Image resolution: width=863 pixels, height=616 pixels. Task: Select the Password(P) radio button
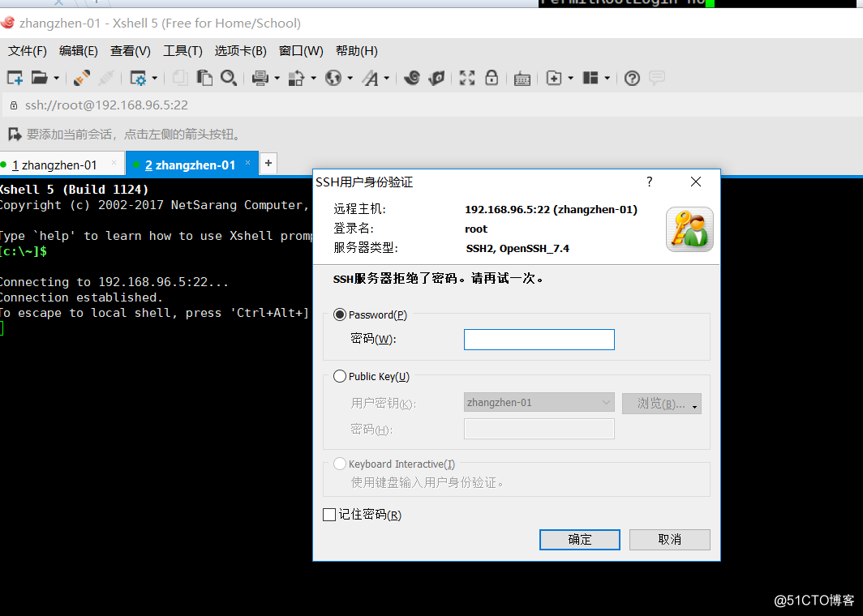[340, 314]
